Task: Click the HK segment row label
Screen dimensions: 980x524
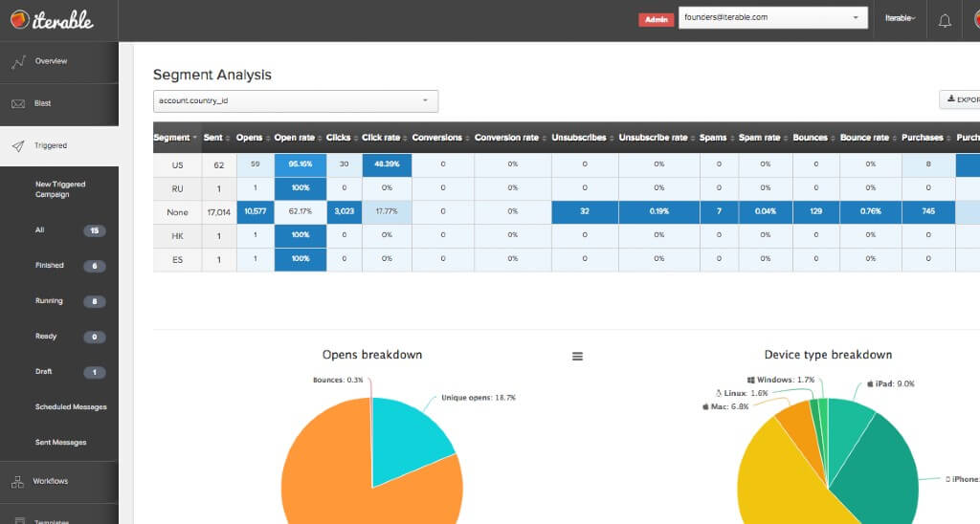Action: [x=177, y=236]
